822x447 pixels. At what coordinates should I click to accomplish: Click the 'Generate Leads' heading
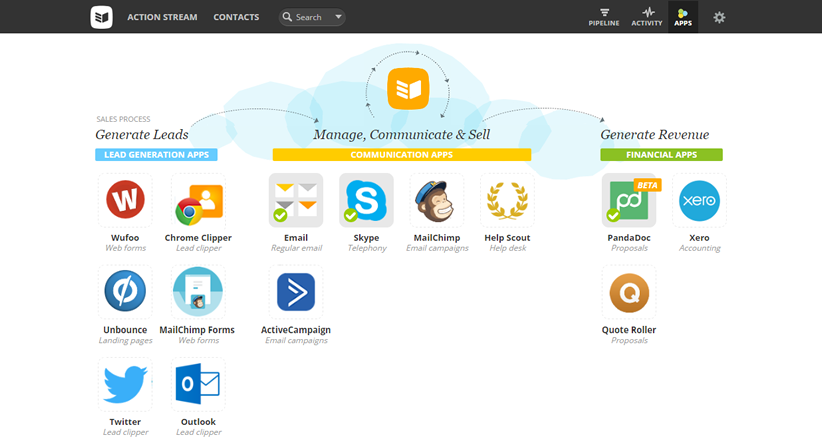(142, 135)
